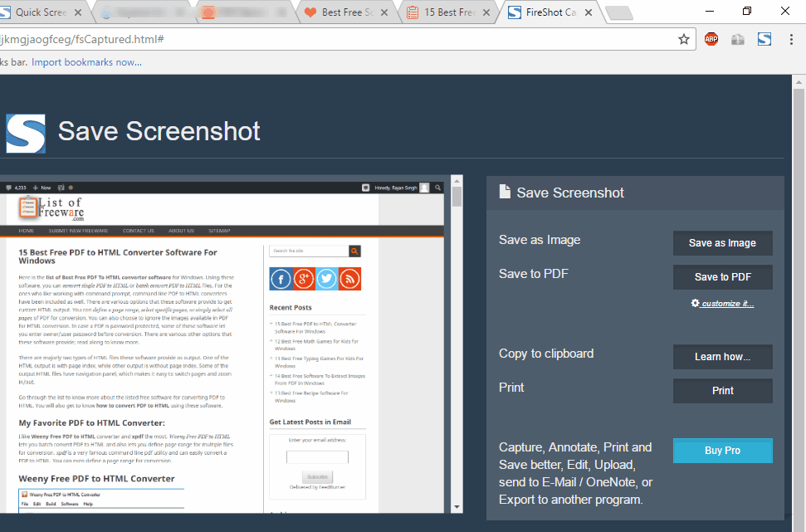Click the HOME menu item in the preview
Screen dimensions: 806x532
point(27,231)
